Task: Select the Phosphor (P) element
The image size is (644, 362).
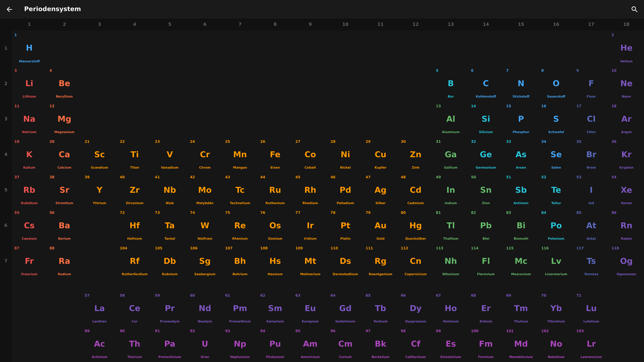Action: tap(521, 119)
